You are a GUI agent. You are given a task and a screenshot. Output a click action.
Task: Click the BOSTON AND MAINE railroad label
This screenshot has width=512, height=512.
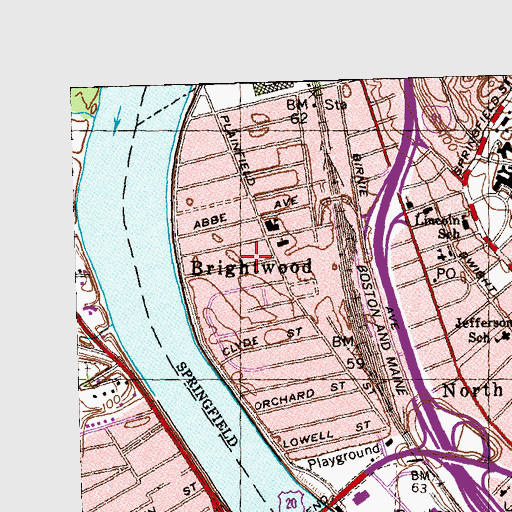coord(381,330)
